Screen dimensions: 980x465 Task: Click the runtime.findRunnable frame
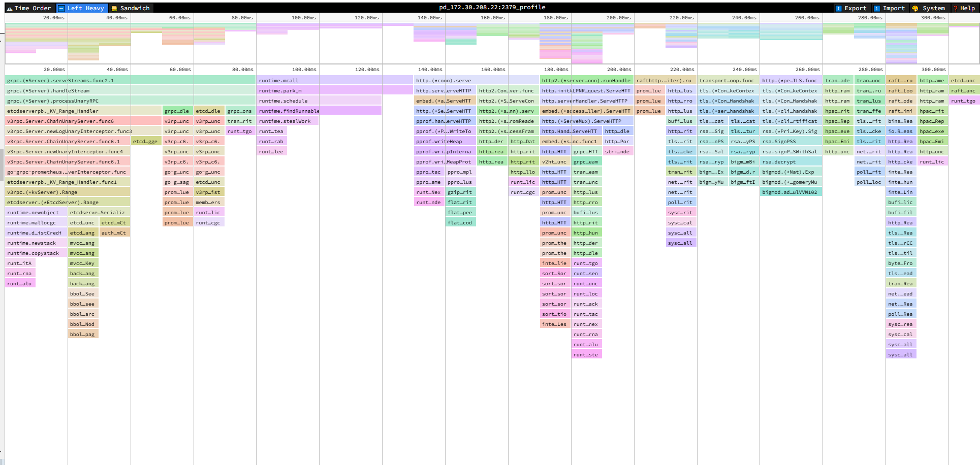pos(319,111)
